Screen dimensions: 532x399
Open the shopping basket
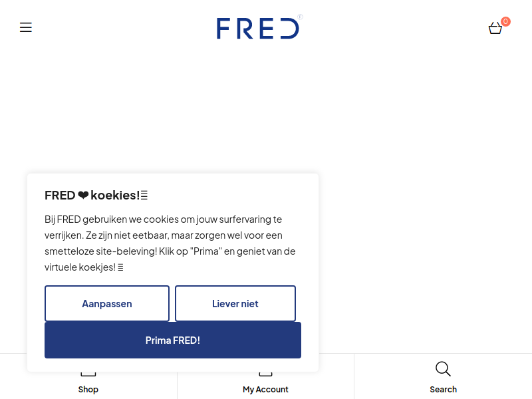pyautogui.click(x=495, y=28)
